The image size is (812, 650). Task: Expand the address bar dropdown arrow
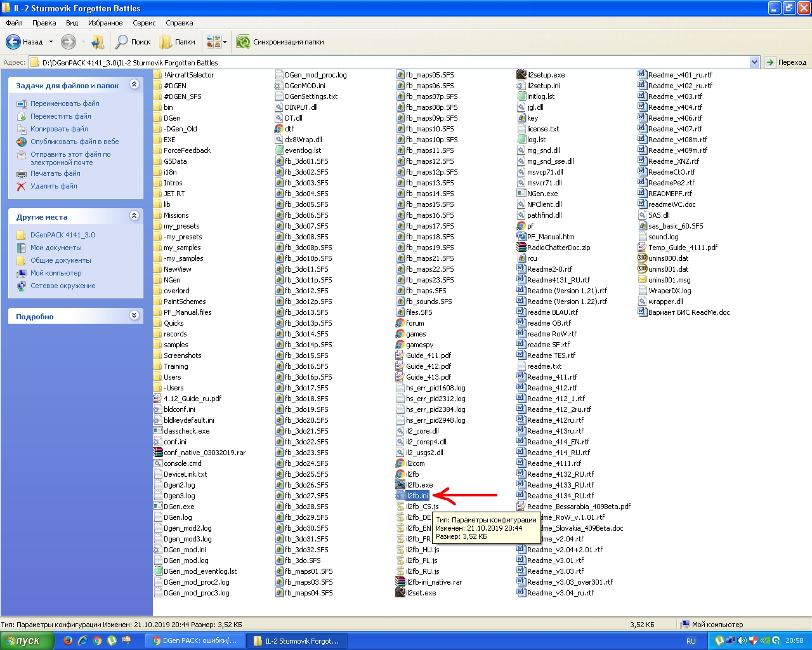(755, 62)
